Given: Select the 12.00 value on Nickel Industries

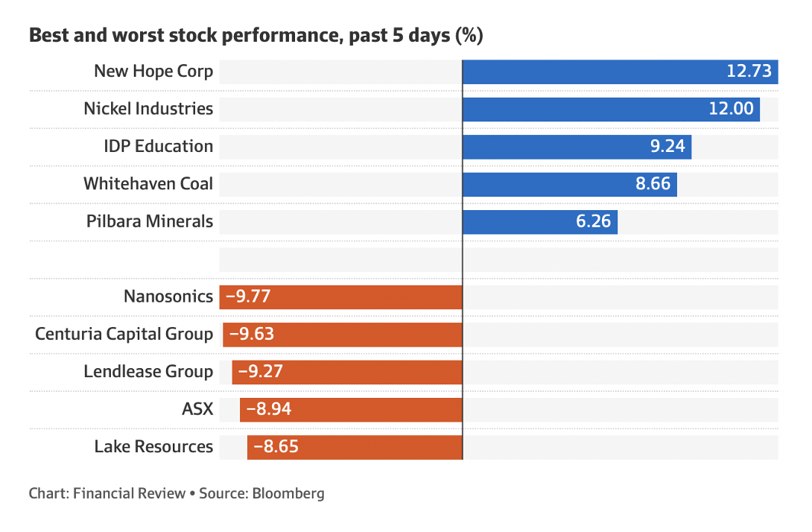Looking at the screenshot, I should click(x=731, y=109).
